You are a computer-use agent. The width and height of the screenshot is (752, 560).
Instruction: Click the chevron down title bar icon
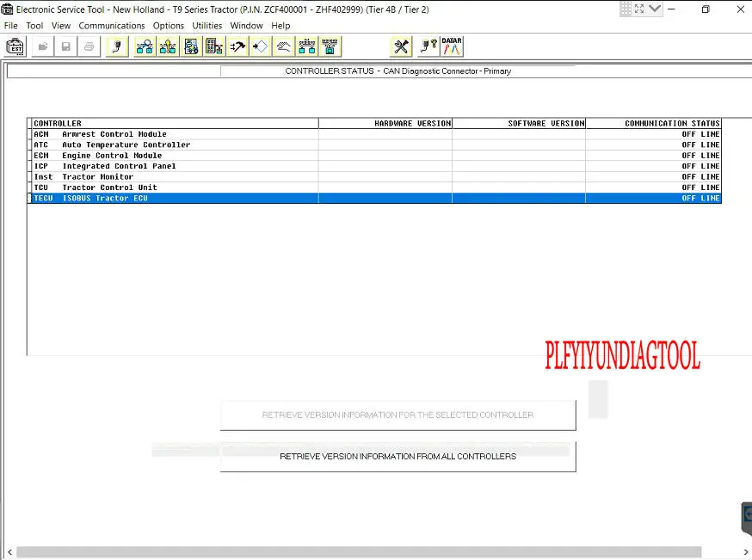655,9
